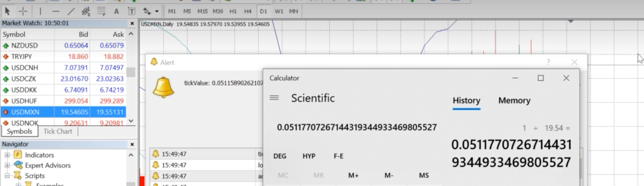Click the arrows objects icon
The image size is (644, 186).
pyautogui.click(x=147, y=11)
